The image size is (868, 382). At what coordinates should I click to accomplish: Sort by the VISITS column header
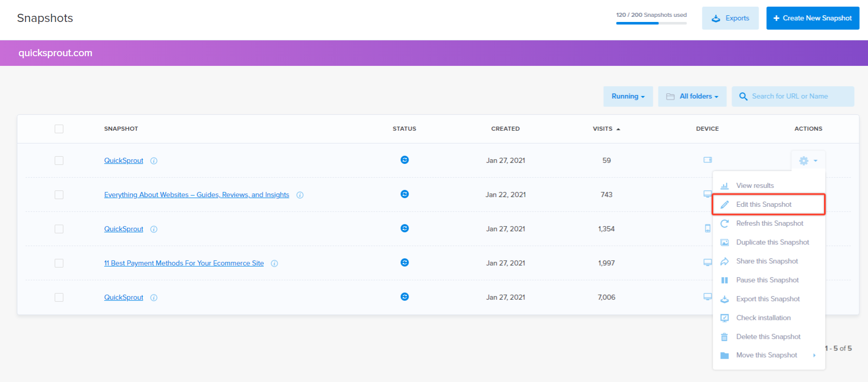606,129
